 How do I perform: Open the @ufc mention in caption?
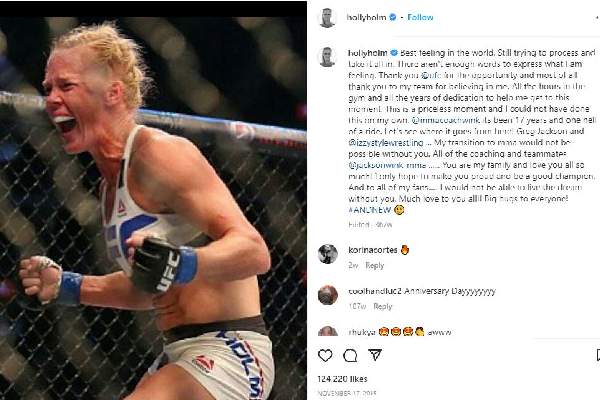(432, 75)
